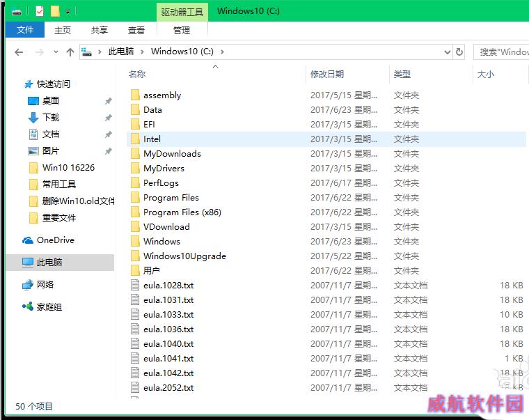
Task: Switch to the 主页 ribbon tab
Action: (x=63, y=31)
